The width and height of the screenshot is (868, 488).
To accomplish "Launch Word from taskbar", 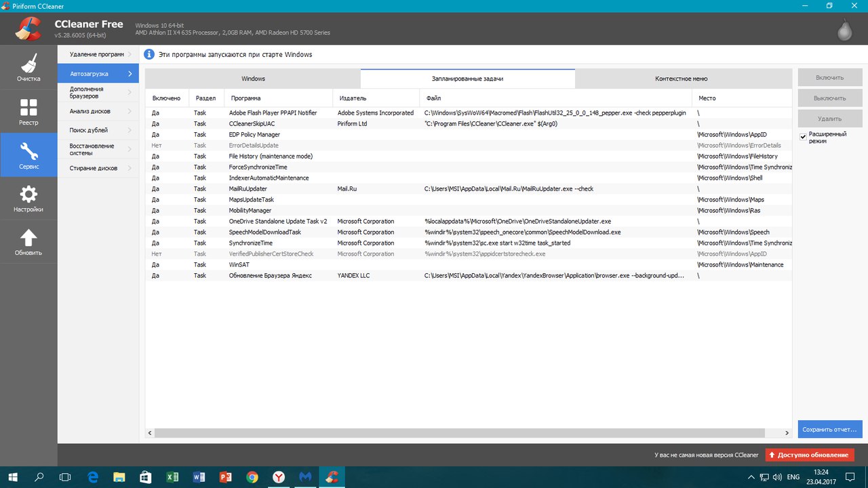I will point(199,477).
